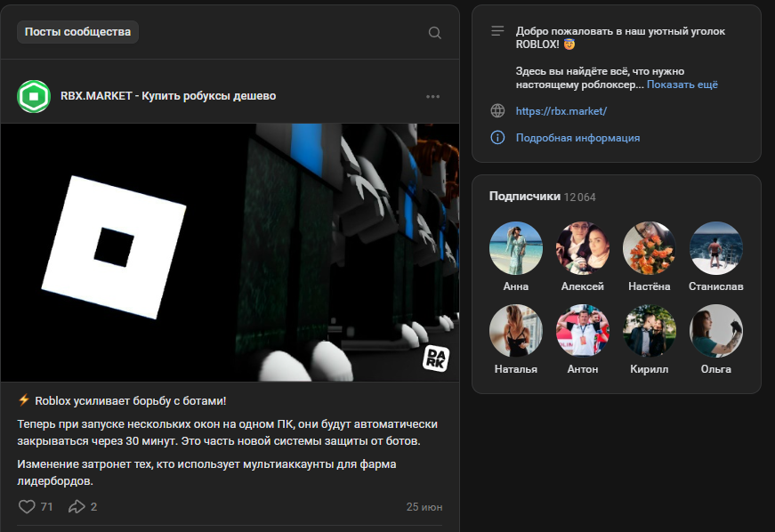Open subscriber Станислав's profile avatar
Screen dimensions: 775x532
(x=715, y=248)
